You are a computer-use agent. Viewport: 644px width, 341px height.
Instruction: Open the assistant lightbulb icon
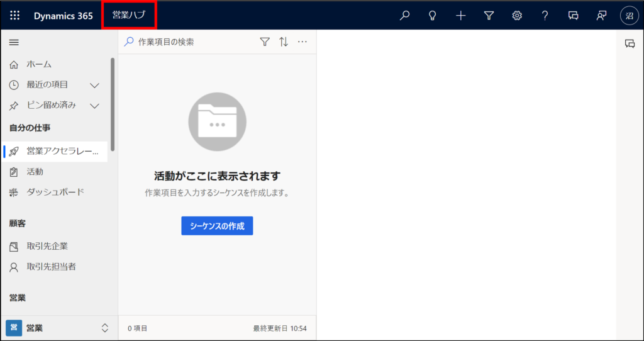point(432,16)
